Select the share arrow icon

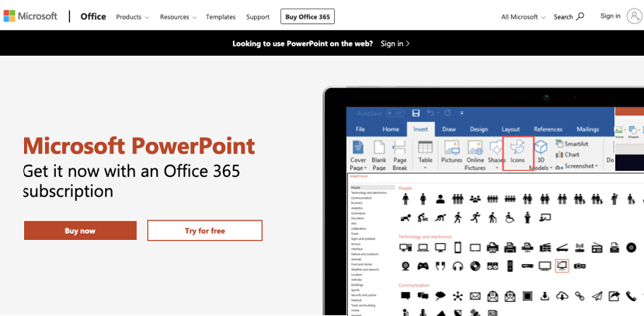614,296
